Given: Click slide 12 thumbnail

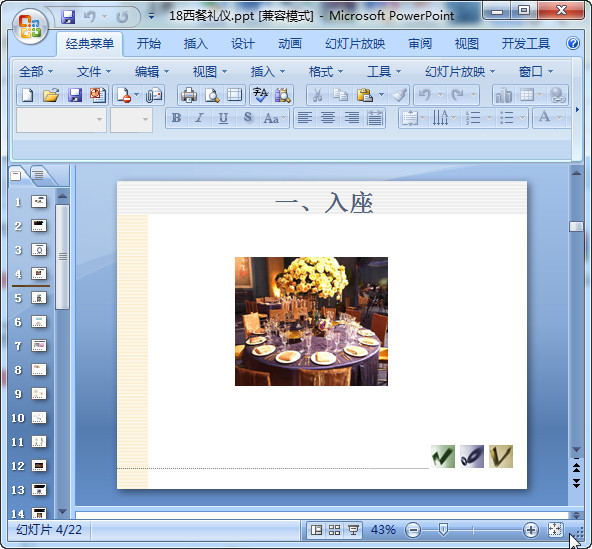Looking at the screenshot, I should pyautogui.click(x=39, y=466).
